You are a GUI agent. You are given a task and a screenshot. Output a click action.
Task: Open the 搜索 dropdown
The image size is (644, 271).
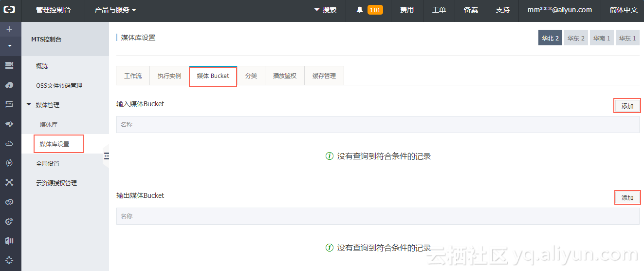326,10
